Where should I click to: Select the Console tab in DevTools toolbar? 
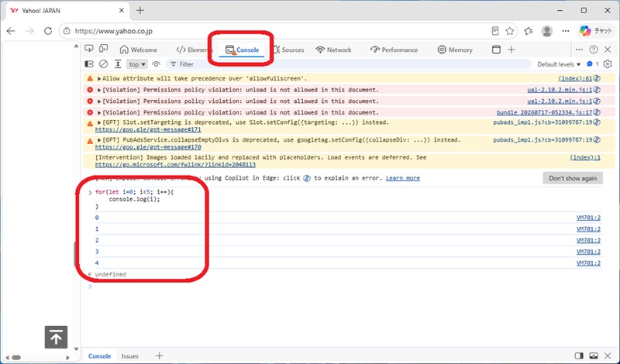point(242,50)
